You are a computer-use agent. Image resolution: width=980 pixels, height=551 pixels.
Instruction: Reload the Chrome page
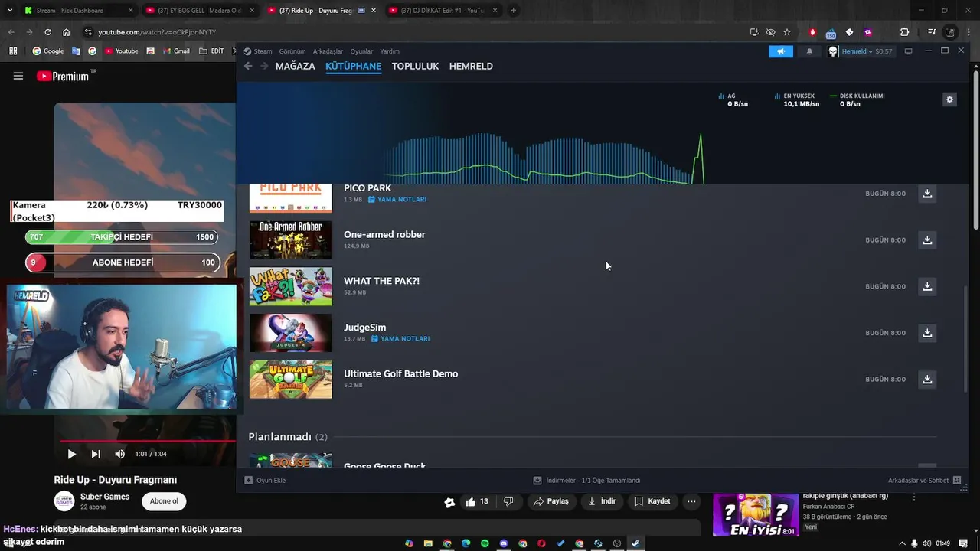pyautogui.click(x=47, y=32)
